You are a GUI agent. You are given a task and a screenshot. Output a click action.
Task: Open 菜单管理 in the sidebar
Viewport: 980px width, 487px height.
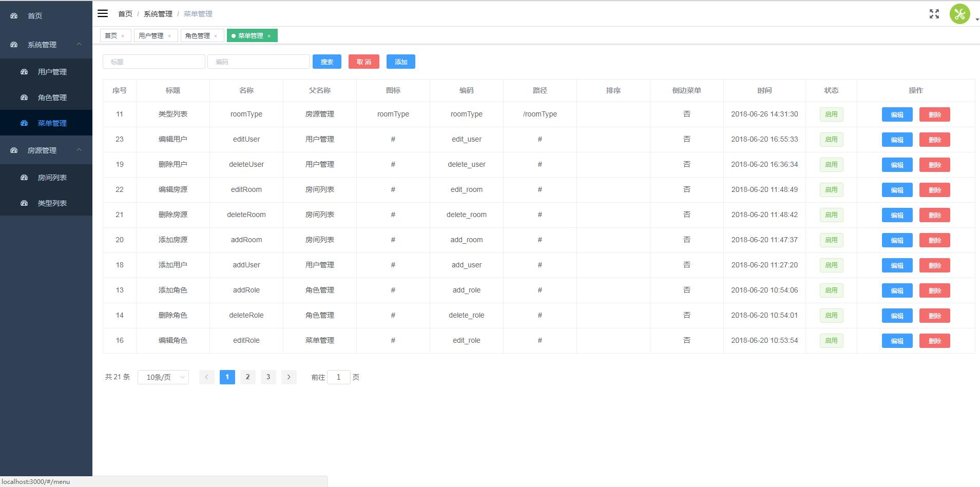pos(46,123)
